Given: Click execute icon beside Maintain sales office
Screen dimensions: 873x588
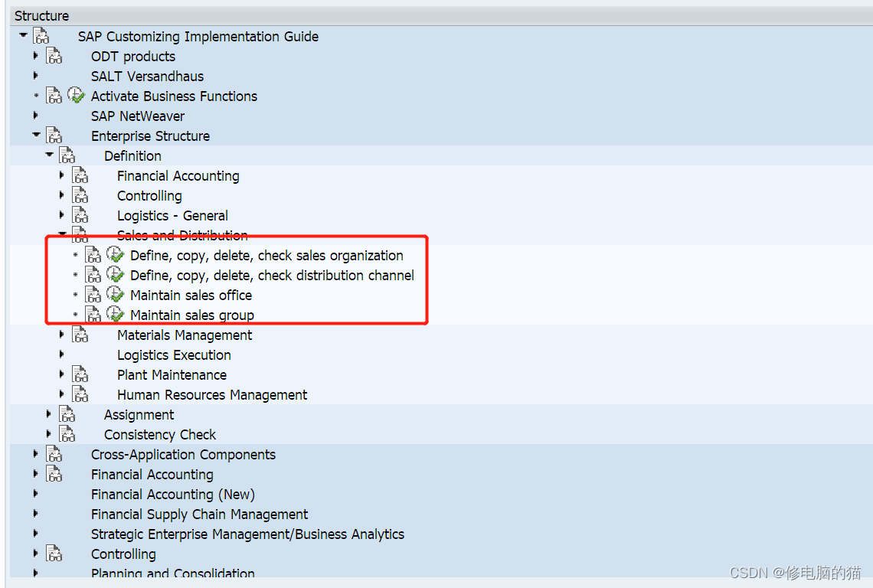Looking at the screenshot, I should pyautogui.click(x=116, y=295).
